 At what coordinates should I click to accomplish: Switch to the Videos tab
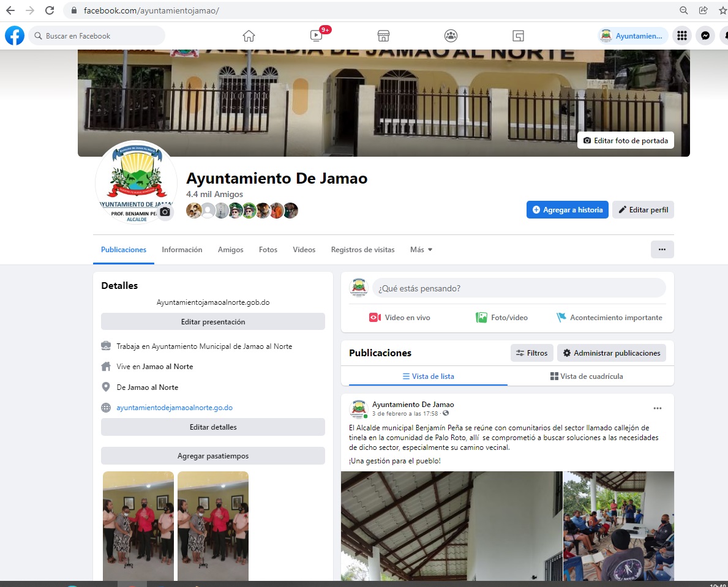tap(304, 250)
